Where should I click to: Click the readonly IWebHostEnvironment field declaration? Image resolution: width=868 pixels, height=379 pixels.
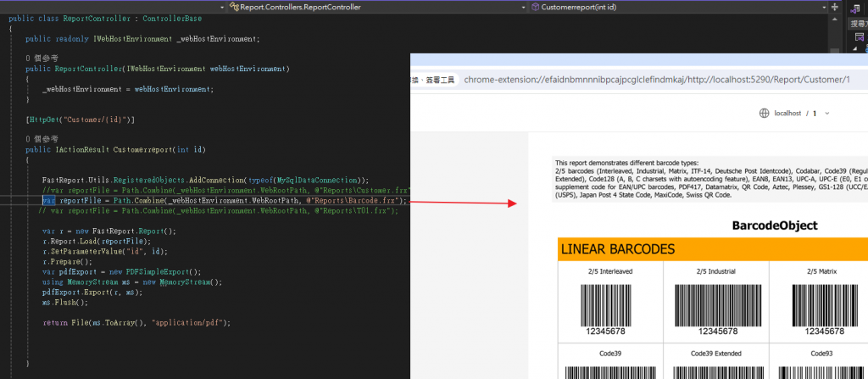(142, 39)
